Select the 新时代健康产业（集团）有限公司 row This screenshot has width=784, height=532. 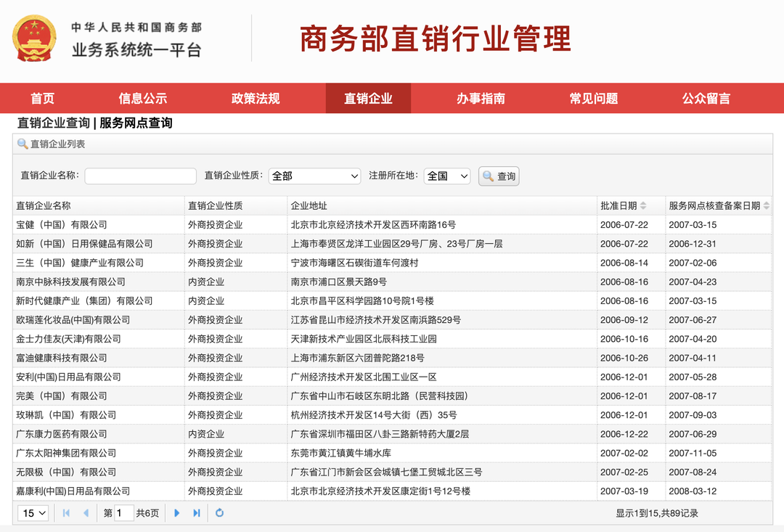click(392, 301)
